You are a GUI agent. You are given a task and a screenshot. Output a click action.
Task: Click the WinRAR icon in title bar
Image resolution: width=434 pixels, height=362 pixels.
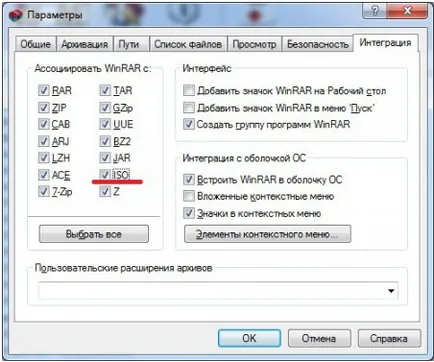[x=15, y=15]
